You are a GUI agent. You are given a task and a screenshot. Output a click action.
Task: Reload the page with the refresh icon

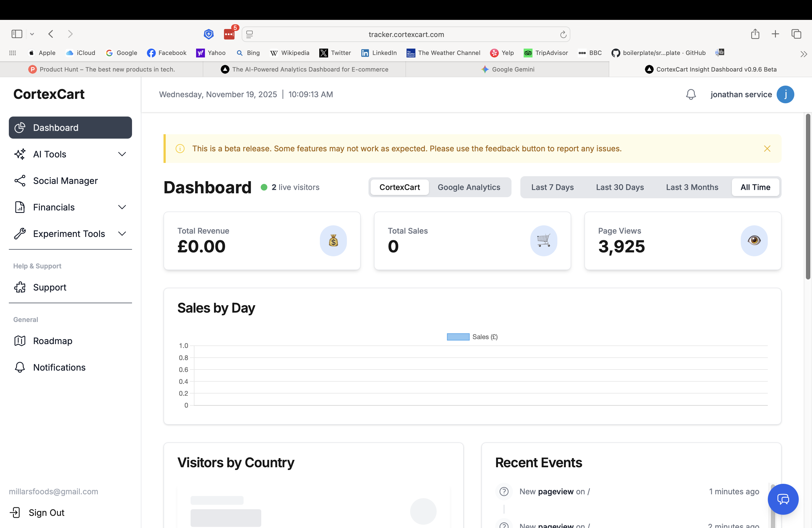[x=563, y=35]
